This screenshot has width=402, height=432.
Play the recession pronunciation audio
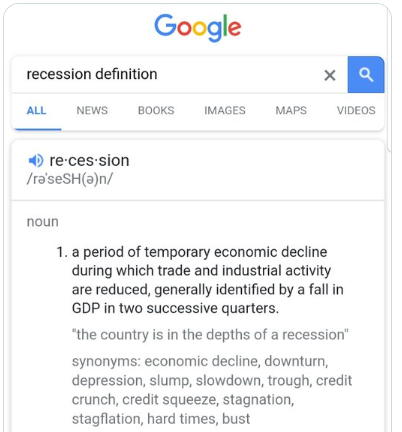point(36,161)
